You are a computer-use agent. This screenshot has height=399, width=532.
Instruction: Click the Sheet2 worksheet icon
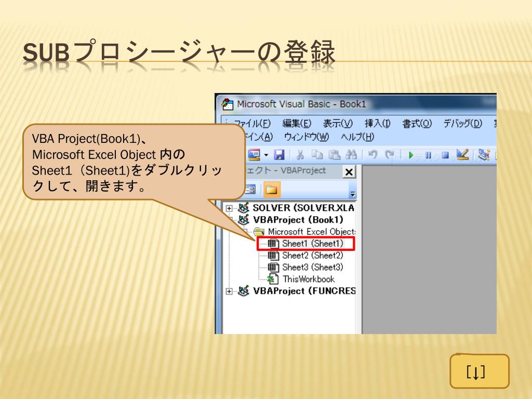click(273, 256)
